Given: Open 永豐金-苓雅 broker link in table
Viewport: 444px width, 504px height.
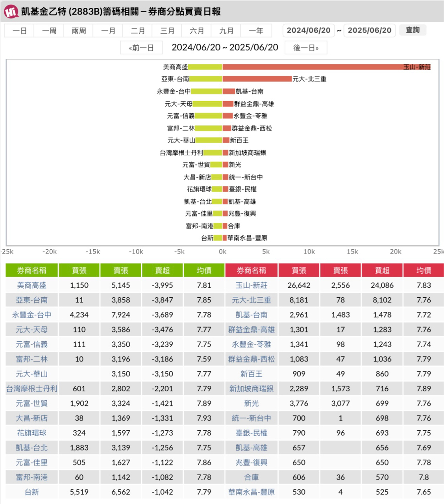Looking at the screenshot, I should click(x=251, y=345).
